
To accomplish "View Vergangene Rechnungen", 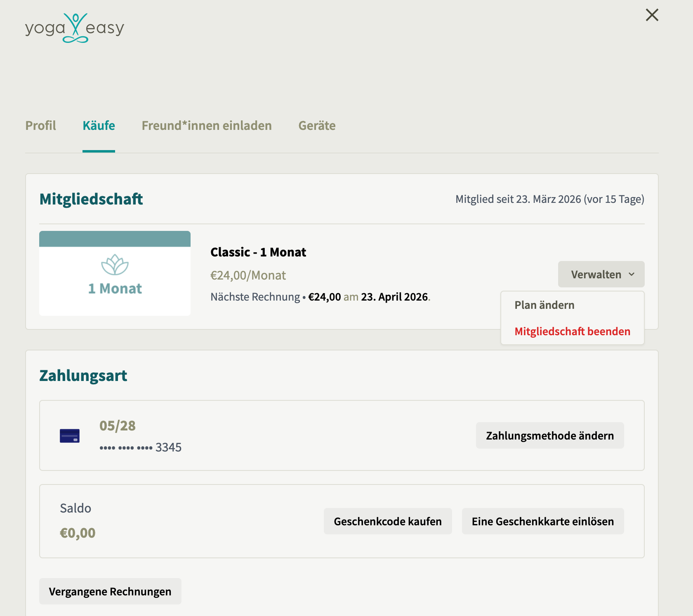I will click(x=110, y=591).
